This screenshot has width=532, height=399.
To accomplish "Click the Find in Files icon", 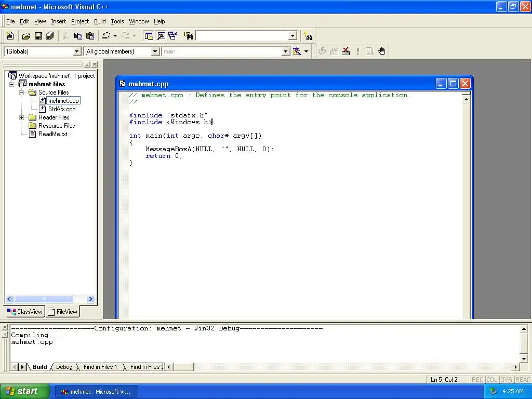I will point(189,36).
